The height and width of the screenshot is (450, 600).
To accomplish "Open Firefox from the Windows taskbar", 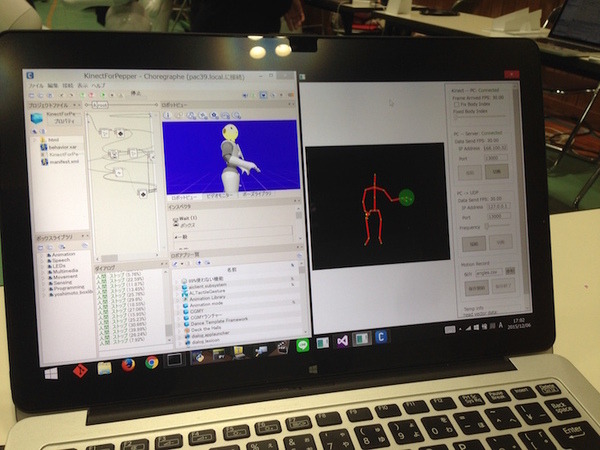I will [x=129, y=364].
